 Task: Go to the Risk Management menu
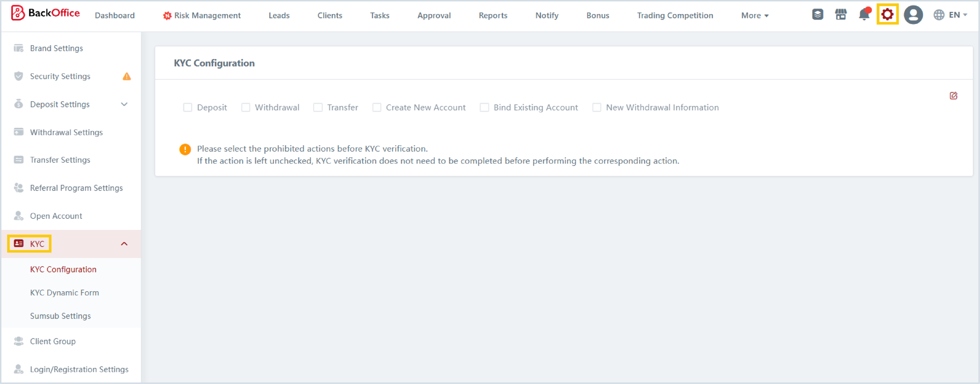(x=202, y=16)
